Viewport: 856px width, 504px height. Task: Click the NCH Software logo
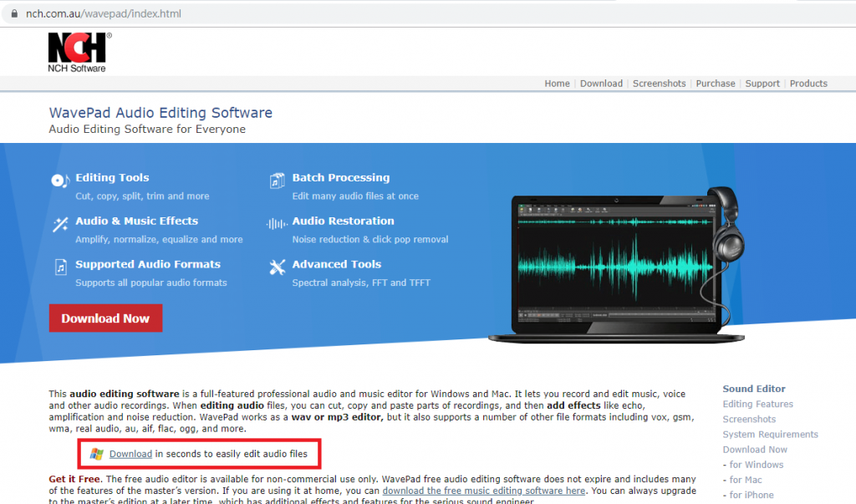pos(79,53)
